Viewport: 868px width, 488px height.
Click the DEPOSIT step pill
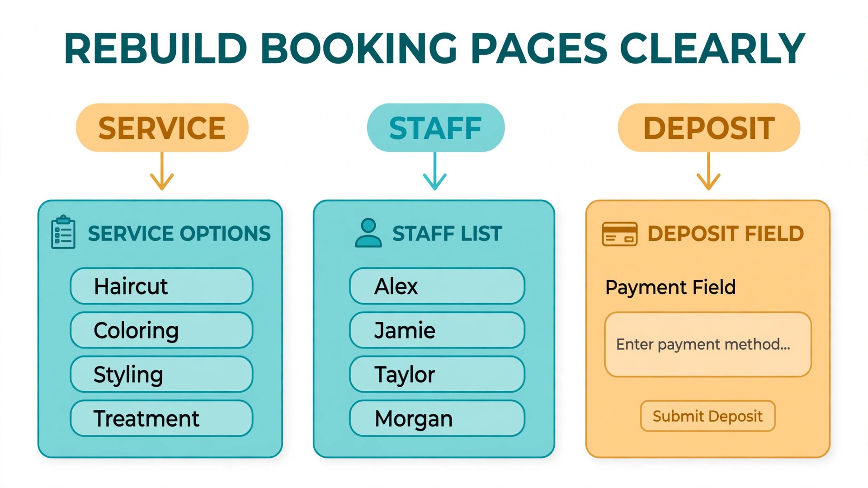coord(709,128)
